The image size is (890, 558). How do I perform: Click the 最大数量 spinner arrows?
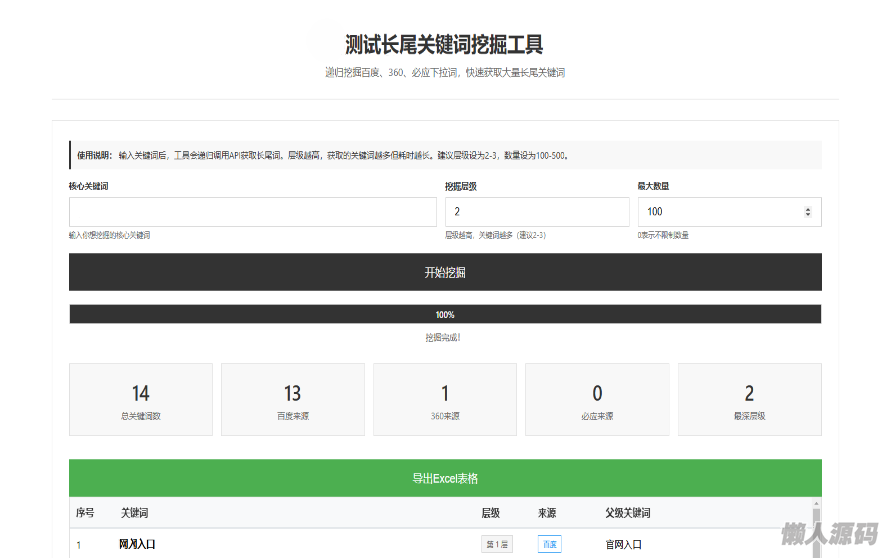click(808, 212)
